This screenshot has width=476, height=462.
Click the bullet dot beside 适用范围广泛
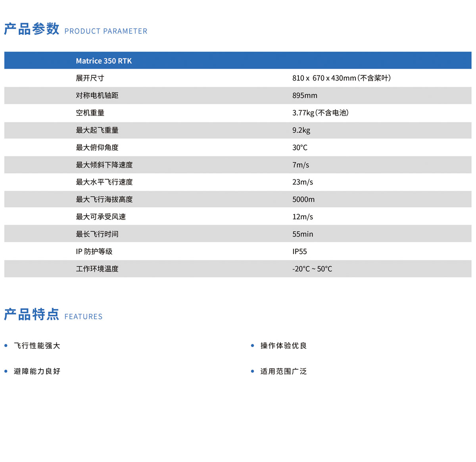point(252,372)
